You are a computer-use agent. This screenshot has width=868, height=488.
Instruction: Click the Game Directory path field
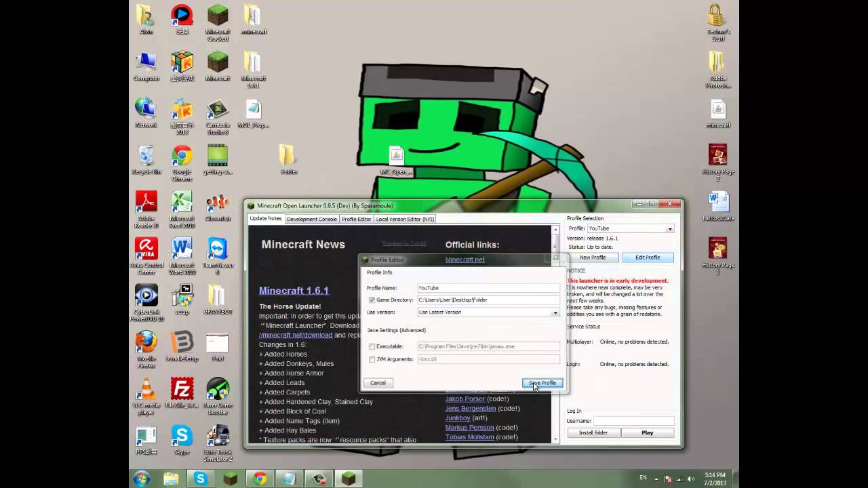488,300
